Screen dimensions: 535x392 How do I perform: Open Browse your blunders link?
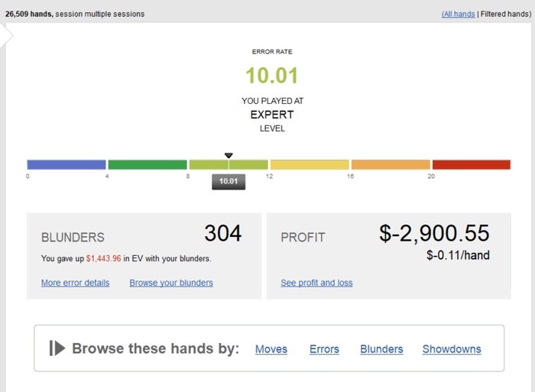[x=171, y=283]
